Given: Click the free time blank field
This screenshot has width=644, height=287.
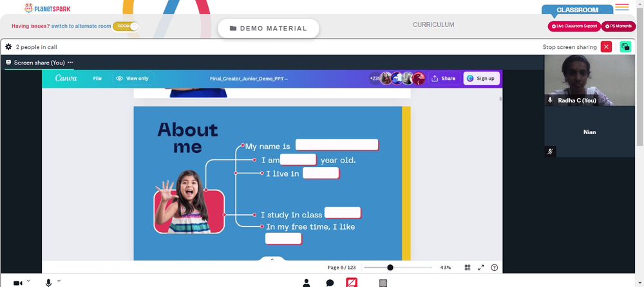Looking at the screenshot, I should pyautogui.click(x=283, y=239).
